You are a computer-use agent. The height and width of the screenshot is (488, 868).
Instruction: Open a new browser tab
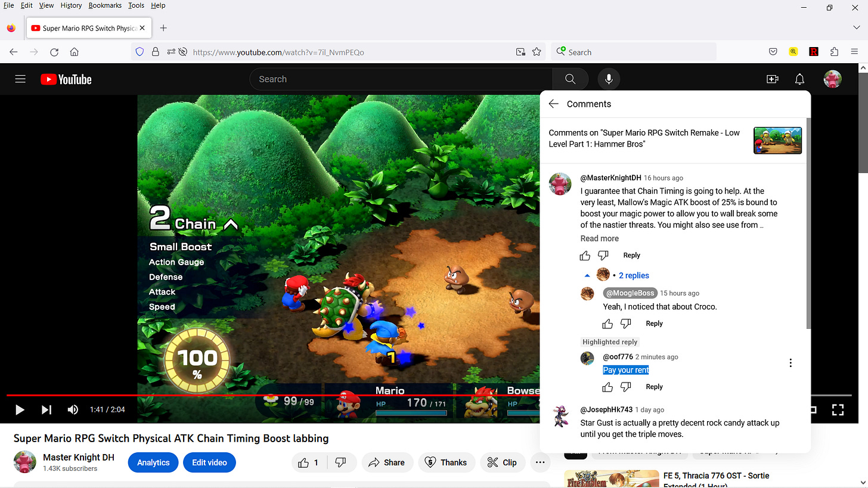pyautogui.click(x=163, y=28)
